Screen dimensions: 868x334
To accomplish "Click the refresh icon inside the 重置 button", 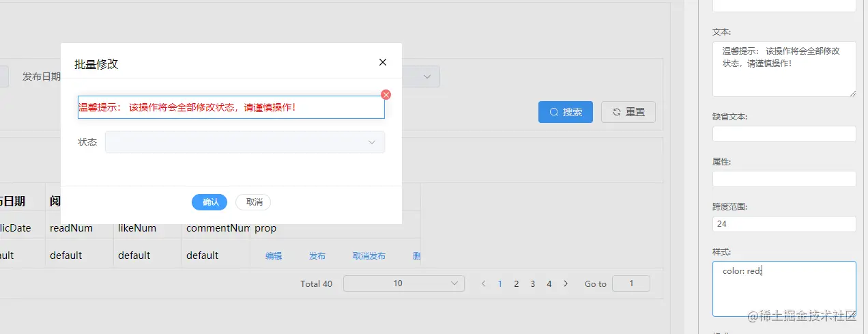I will [x=617, y=112].
